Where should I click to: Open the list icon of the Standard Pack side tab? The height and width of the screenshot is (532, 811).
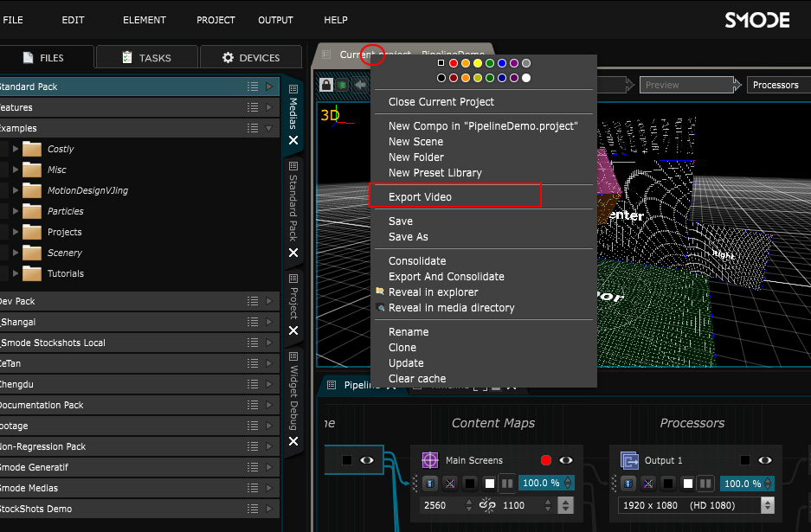point(293,166)
